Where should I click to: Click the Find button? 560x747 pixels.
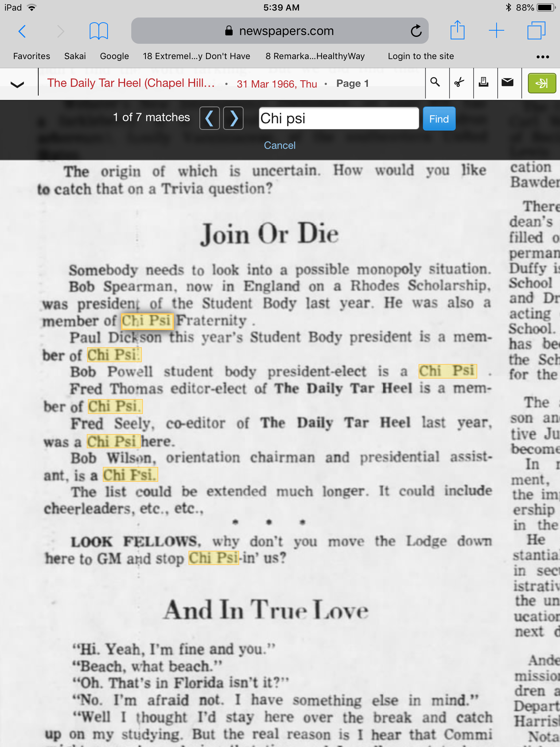coord(439,119)
